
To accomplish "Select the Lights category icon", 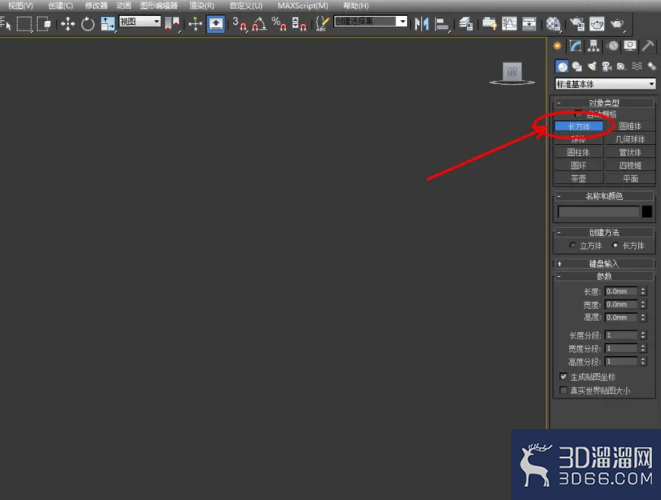I will coord(592,67).
